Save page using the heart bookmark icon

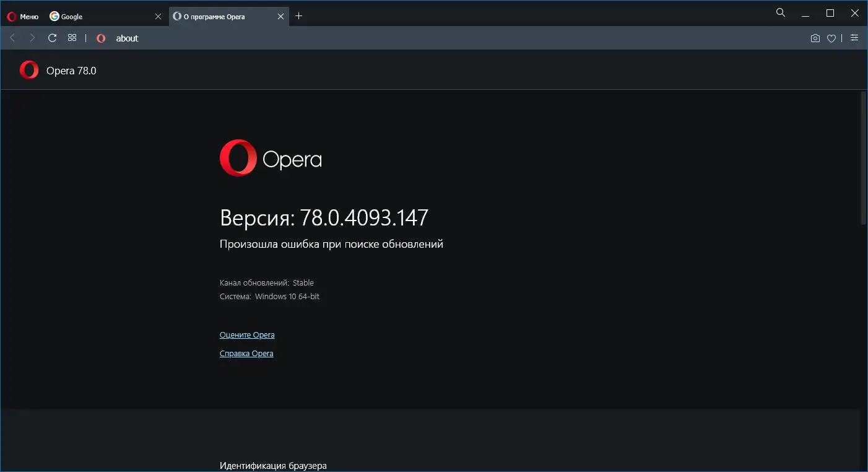click(x=831, y=38)
